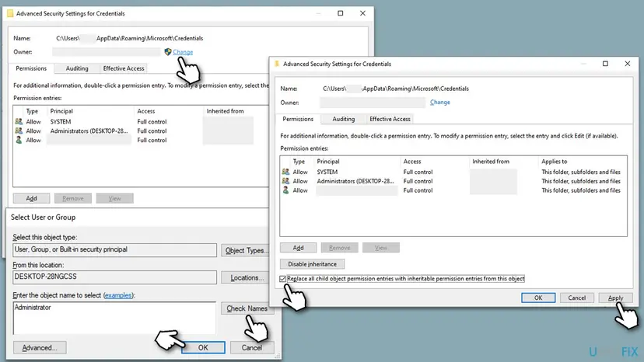
Task: Click View button in left window
Action: [x=114, y=199]
